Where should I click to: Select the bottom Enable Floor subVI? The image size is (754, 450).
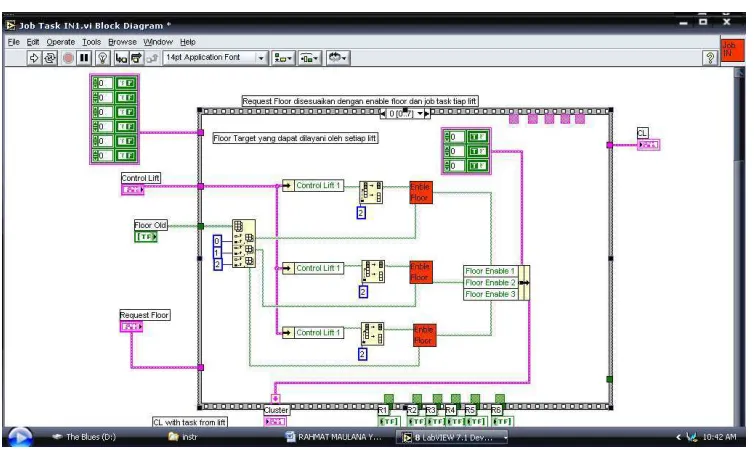coord(425,335)
